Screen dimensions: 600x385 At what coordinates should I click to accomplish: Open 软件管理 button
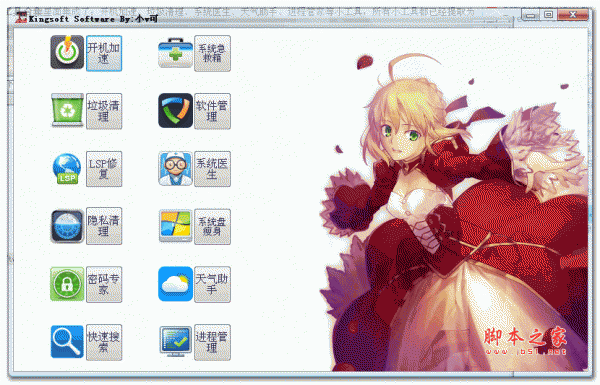pos(212,111)
